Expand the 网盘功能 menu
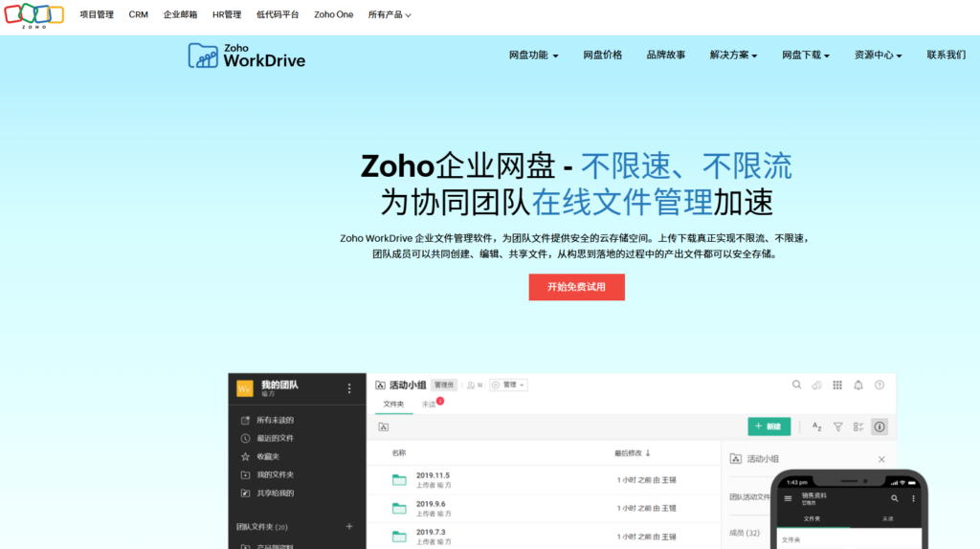This screenshot has height=549, width=980. tap(533, 55)
